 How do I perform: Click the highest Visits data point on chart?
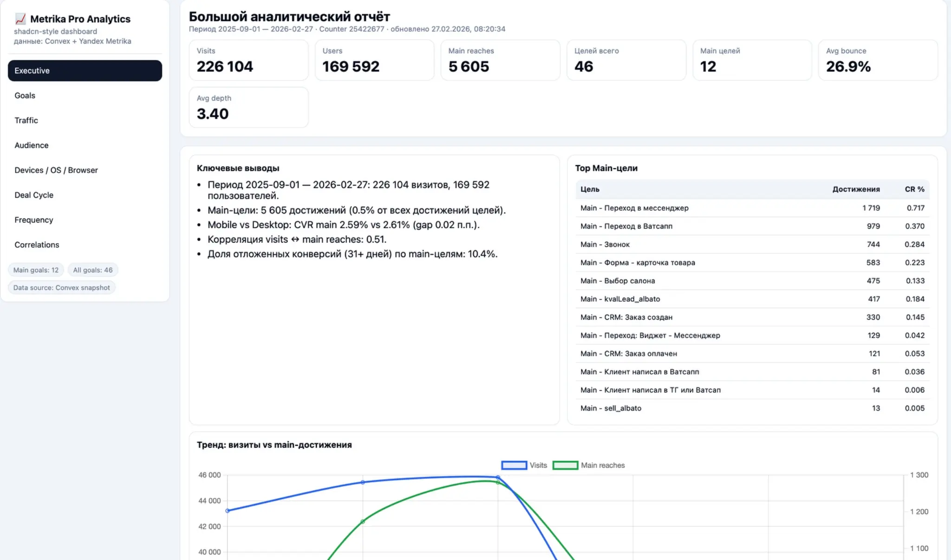[x=498, y=477]
